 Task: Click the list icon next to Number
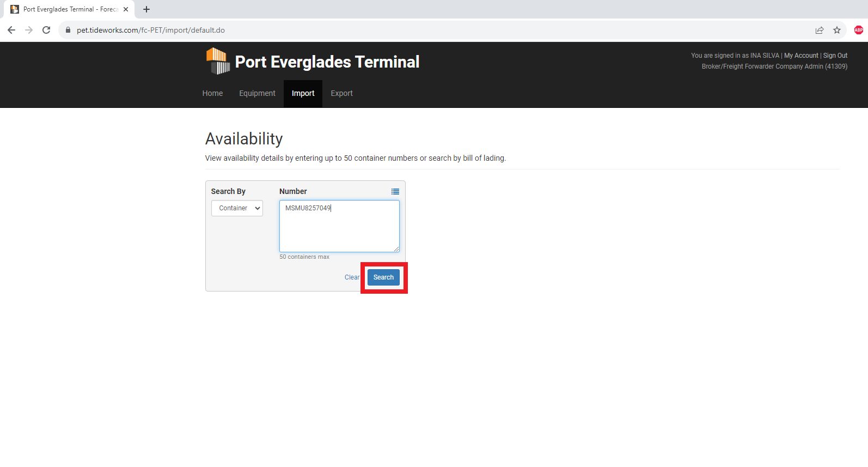(x=395, y=191)
